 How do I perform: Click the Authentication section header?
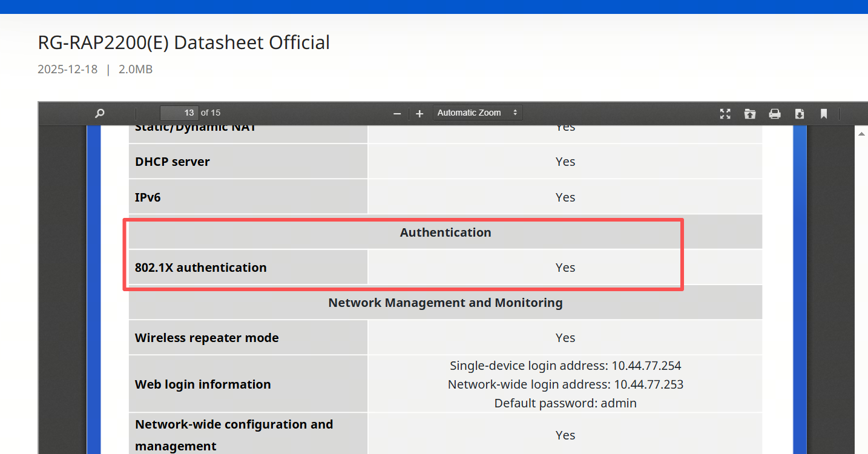(446, 232)
